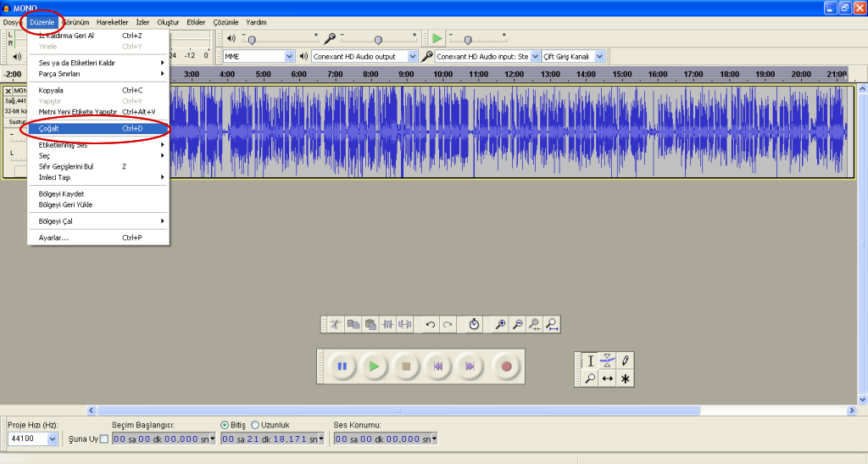Screen dimensions: 868x464
Task: Select the Draw pencil tool
Action: click(x=625, y=361)
